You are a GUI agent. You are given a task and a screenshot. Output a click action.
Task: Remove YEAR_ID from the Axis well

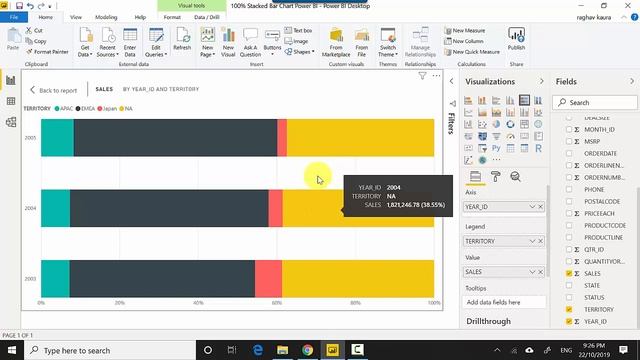coord(540,207)
